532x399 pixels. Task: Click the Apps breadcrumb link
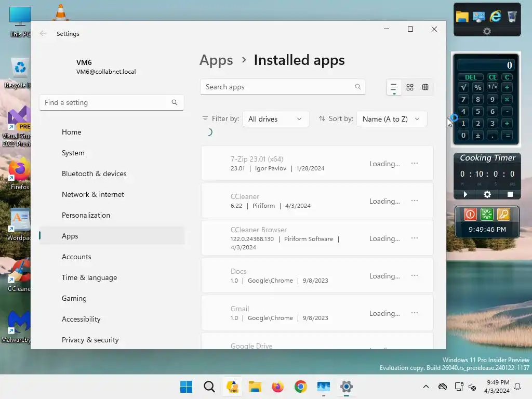click(216, 60)
